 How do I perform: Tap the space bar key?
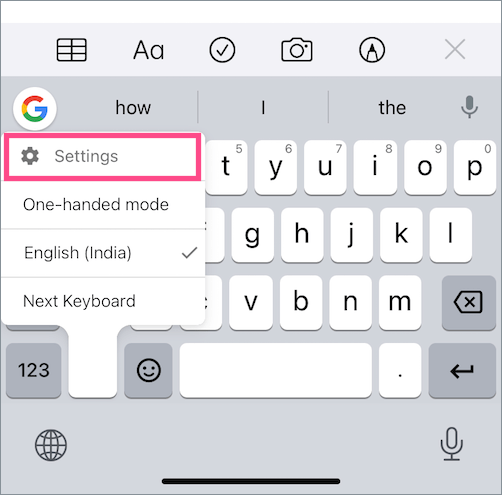[276, 370]
